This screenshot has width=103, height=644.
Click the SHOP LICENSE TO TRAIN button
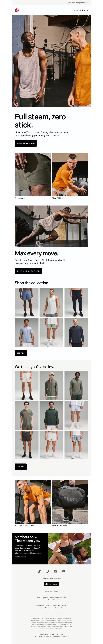coord(28,271)
